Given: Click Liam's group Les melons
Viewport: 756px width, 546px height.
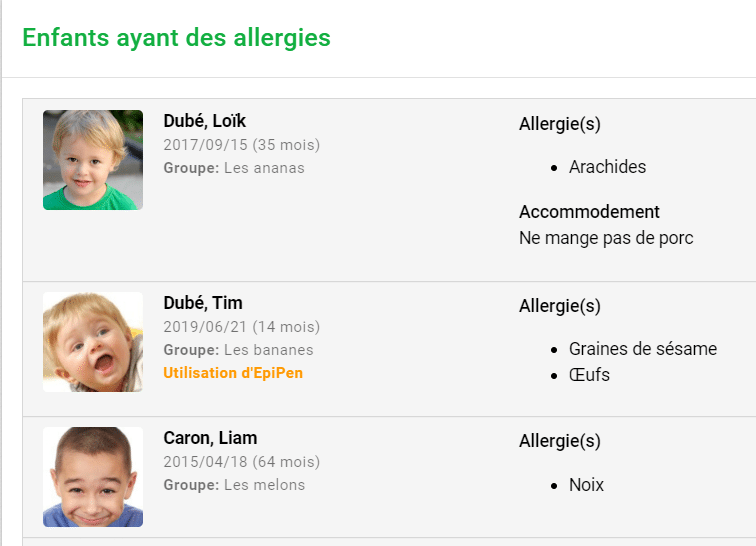Looking at the screenshot, I should [x=264, y=485].
